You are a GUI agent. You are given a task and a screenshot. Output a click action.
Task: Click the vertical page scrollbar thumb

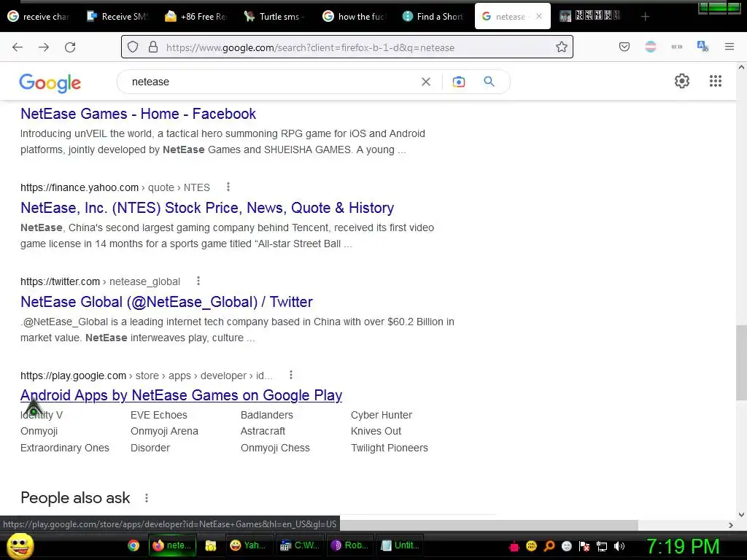(x=741, y=362)
